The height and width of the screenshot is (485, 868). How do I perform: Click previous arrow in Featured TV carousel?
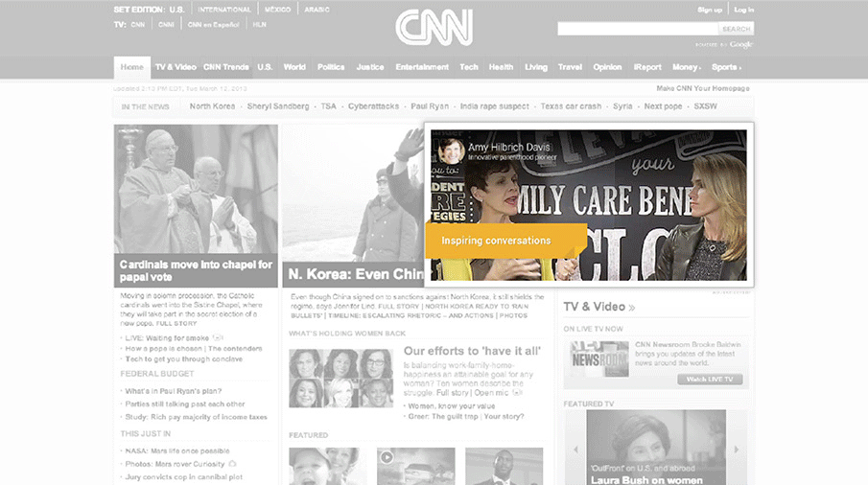coord(575,450)
